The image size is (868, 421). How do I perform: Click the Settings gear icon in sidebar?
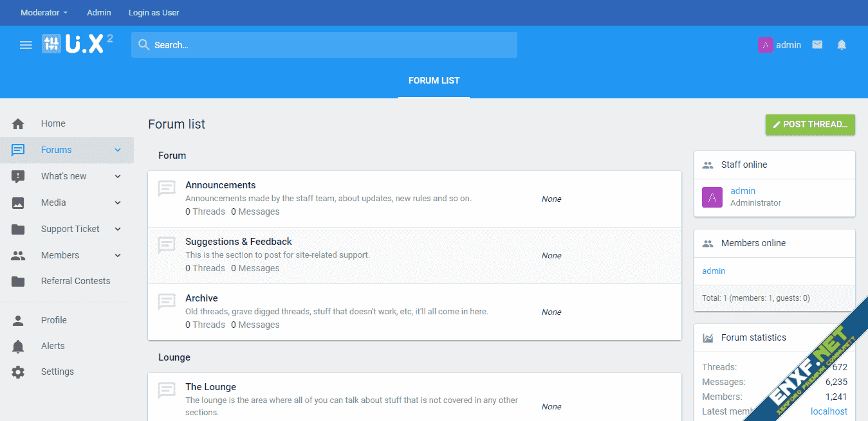18,372
